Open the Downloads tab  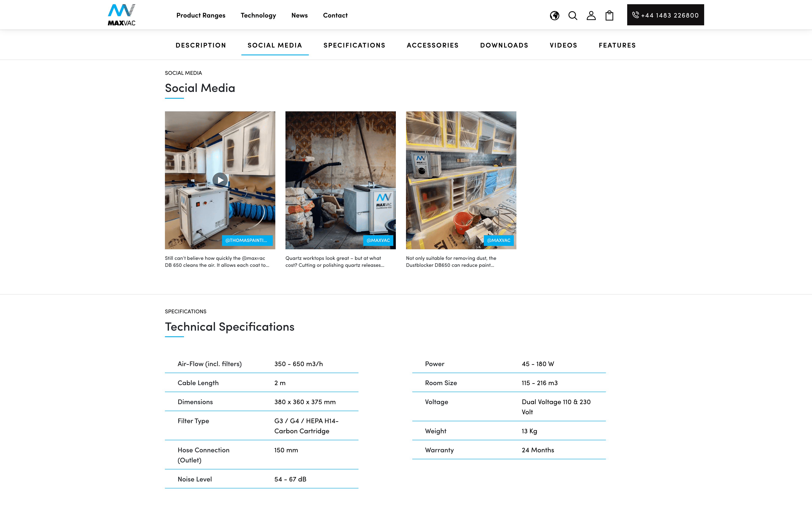pyautogui.click(x=504, y=45)
